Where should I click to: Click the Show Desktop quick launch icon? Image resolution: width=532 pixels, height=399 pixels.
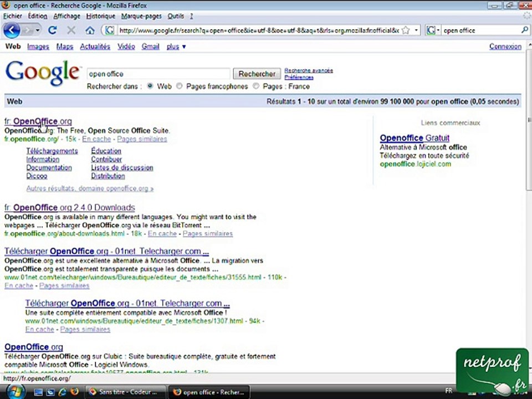coord(38,392)
